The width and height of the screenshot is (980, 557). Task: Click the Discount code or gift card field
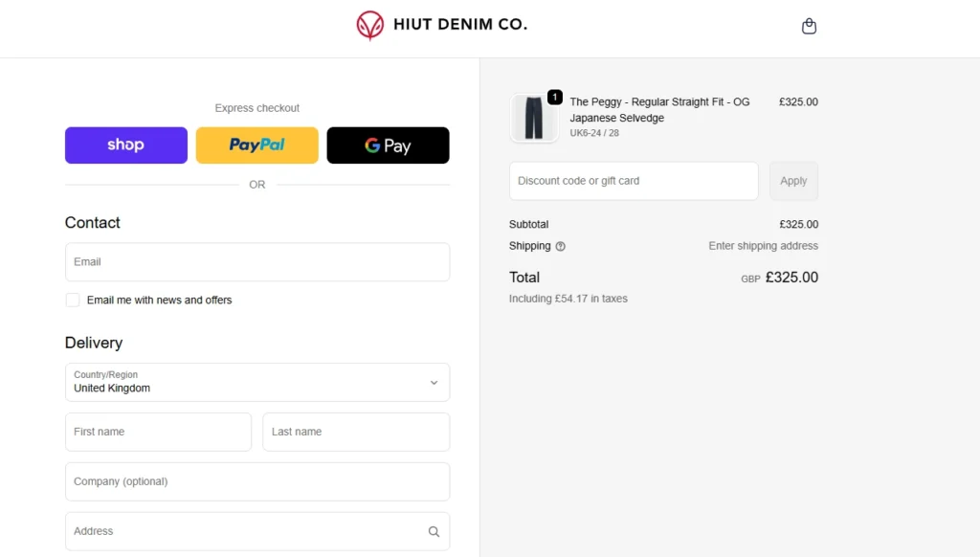click(x=633, y=181)
